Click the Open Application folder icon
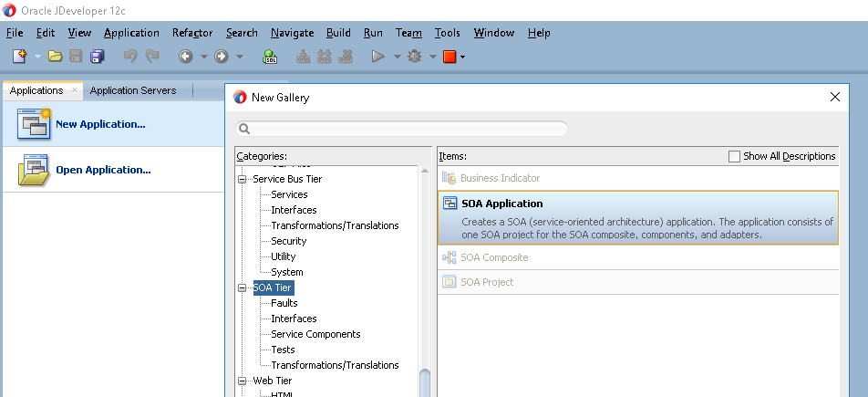 tap(33, 170)
